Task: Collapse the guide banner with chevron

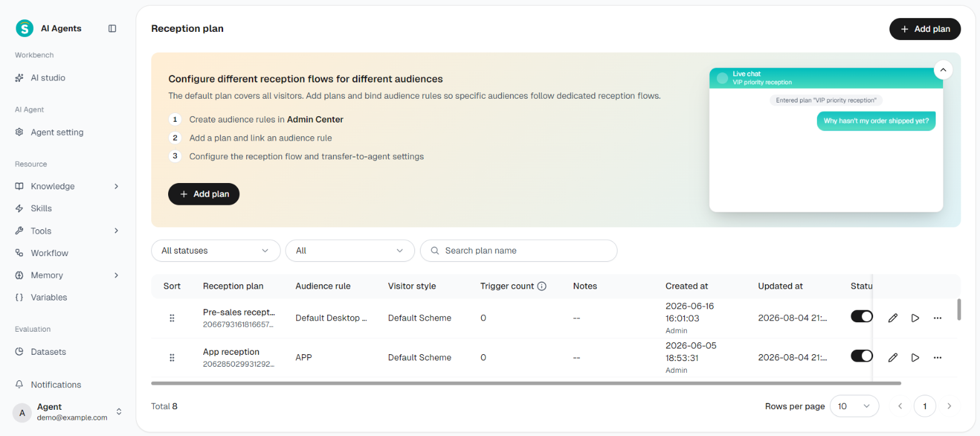Action: (943, 69)
